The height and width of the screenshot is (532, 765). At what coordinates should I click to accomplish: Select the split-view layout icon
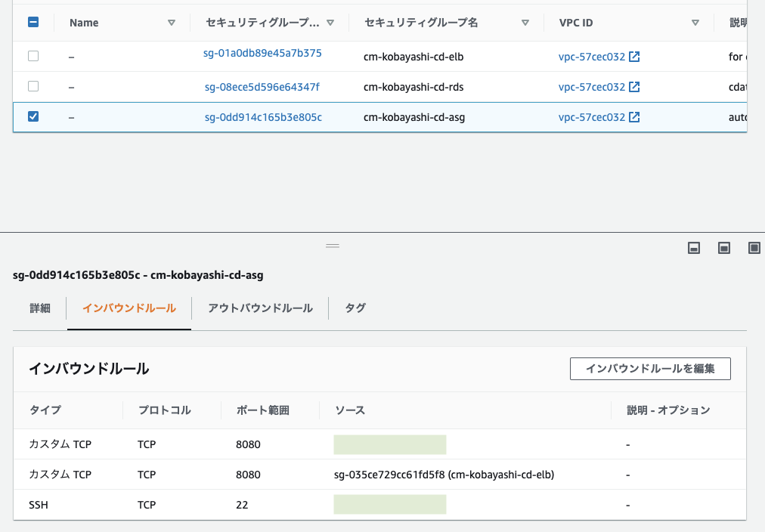pyautogui.click(x=723, y=247)
